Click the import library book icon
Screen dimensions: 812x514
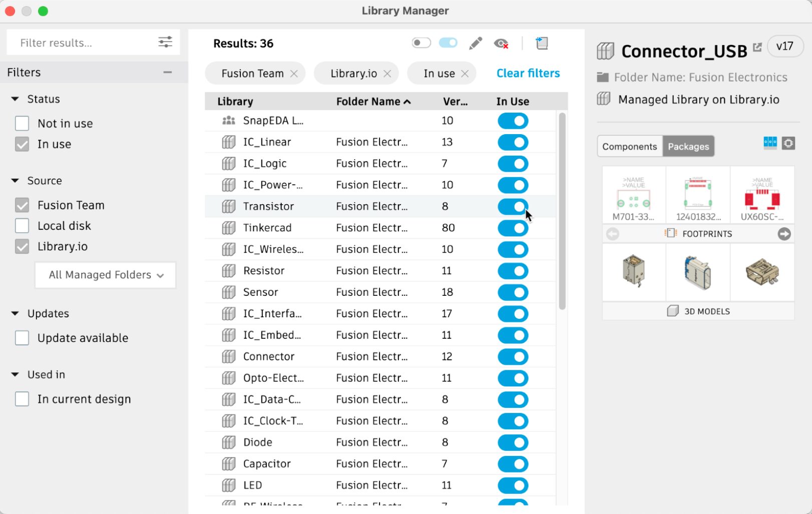pyautogui.click(x=542, y=44)
